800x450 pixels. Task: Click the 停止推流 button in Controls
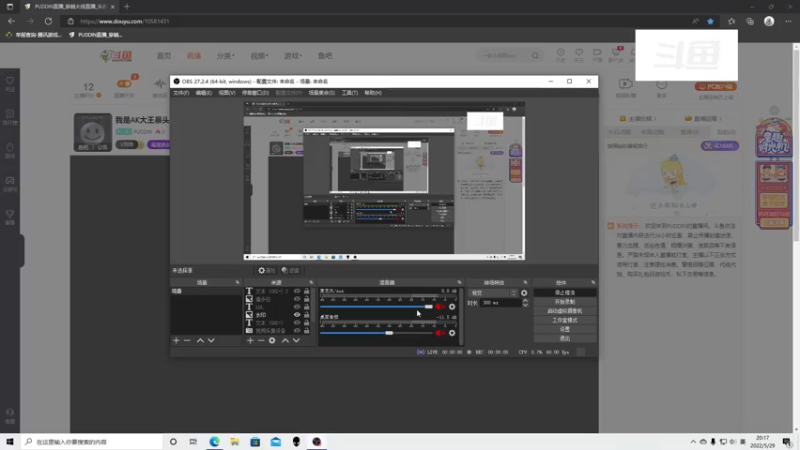click(x=565, y=293)
